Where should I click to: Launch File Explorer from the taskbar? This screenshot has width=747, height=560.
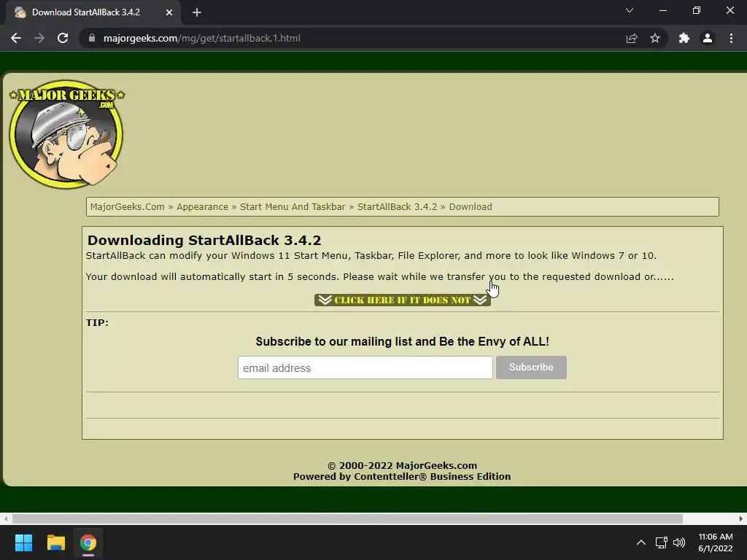[x=55, y=542]
